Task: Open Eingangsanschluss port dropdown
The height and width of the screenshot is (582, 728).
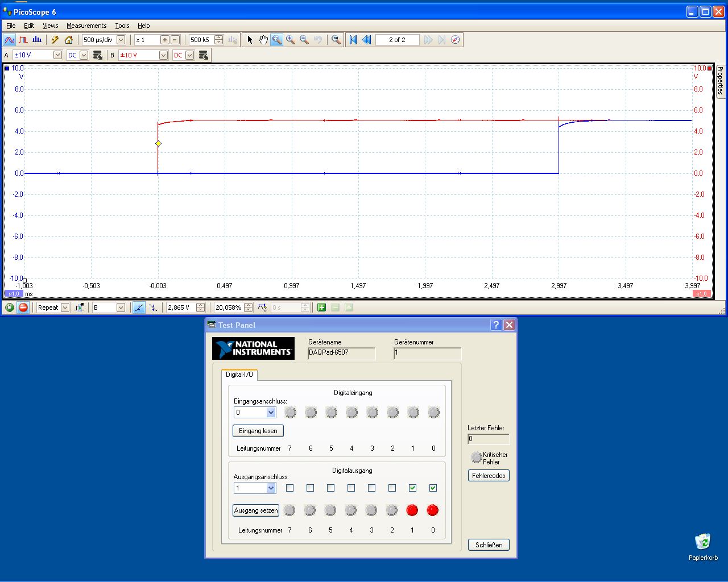Action: point(271,413)
